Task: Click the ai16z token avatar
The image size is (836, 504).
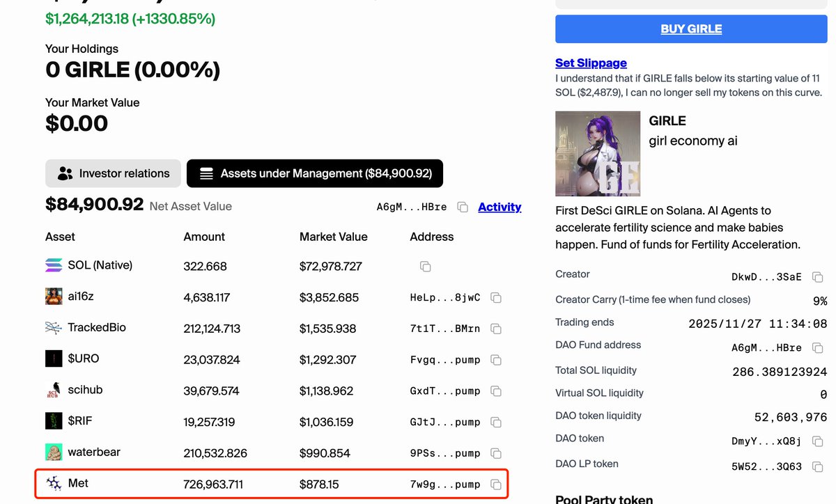Action: click(54, 297)
